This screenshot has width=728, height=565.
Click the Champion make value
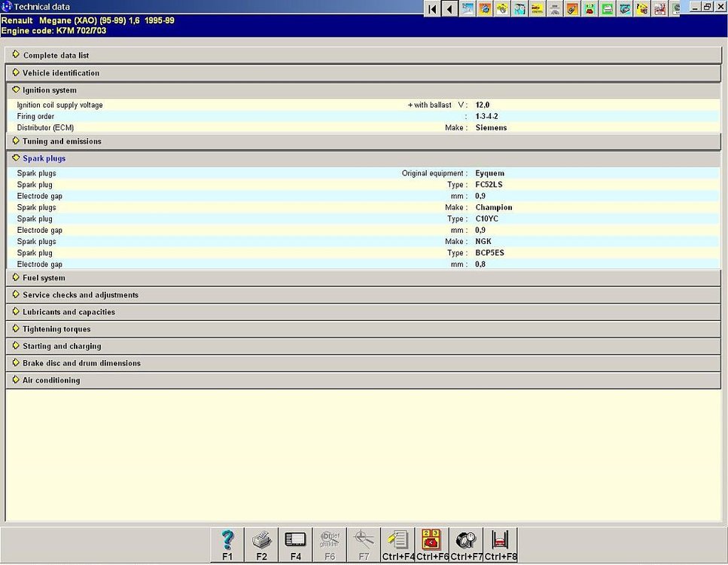point(494,207)
